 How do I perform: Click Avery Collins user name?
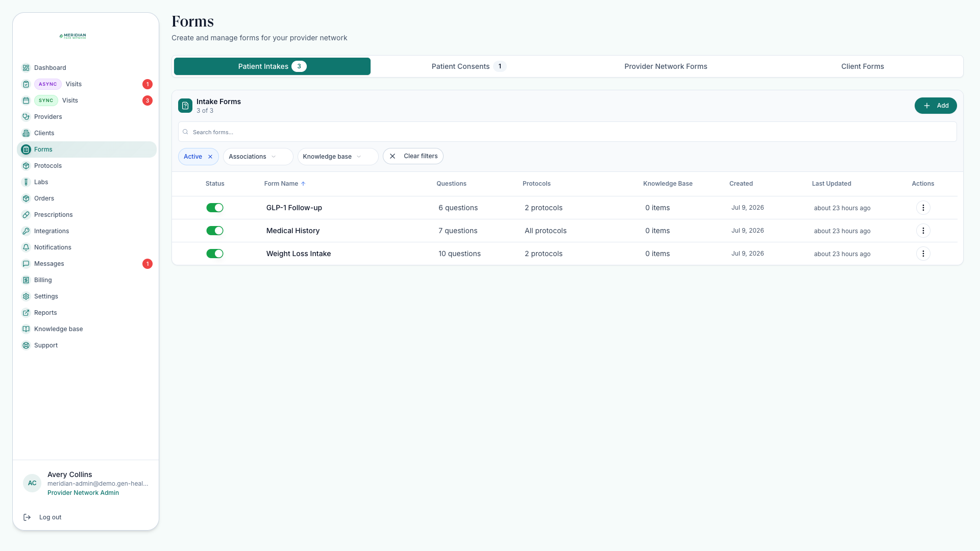tap(70, 474)
